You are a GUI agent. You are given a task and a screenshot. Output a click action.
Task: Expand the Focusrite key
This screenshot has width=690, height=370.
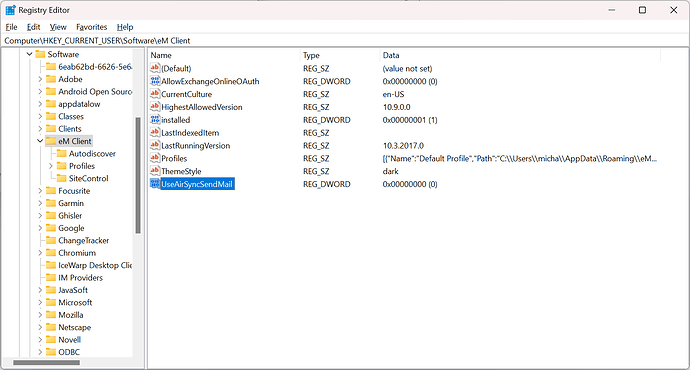click(x=40, y=191)
